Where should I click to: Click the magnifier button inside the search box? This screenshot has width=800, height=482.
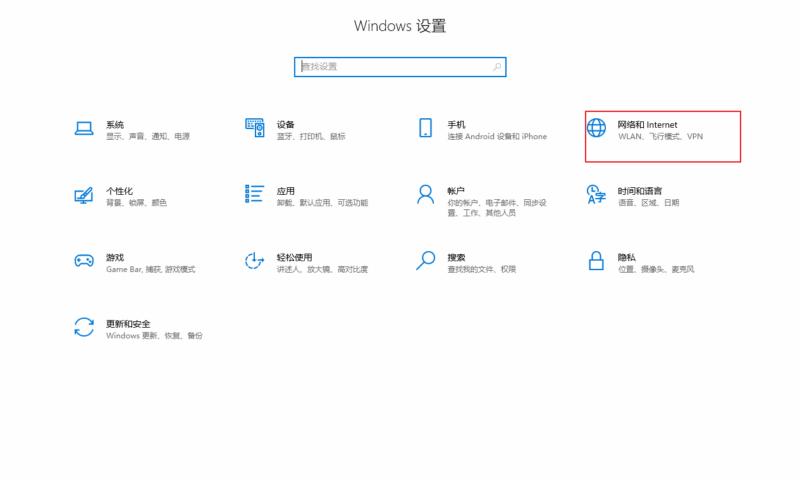(x=497, y=67)
